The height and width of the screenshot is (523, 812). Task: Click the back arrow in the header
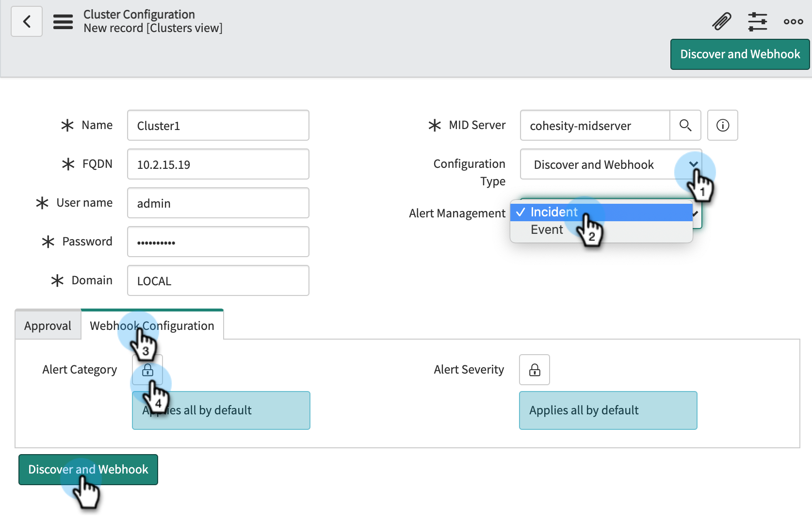click(x=26, y=21)
